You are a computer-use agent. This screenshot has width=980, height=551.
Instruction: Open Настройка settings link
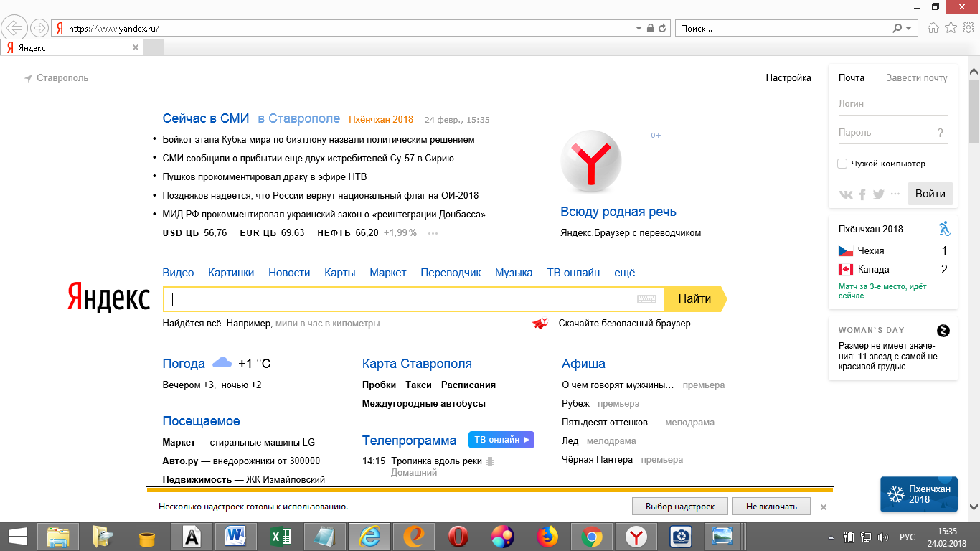[788, 77]
